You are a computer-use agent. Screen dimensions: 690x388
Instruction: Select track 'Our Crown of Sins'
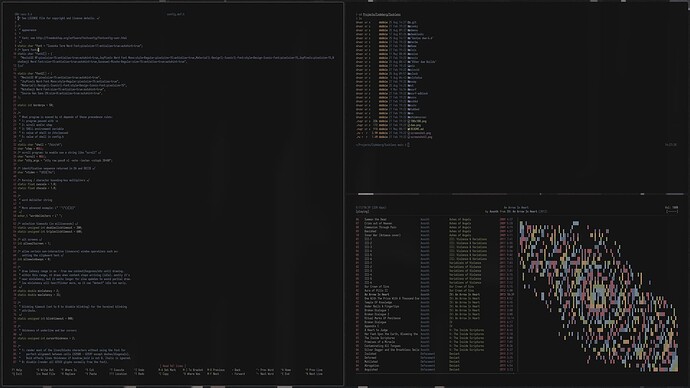[x=377, y=287]
